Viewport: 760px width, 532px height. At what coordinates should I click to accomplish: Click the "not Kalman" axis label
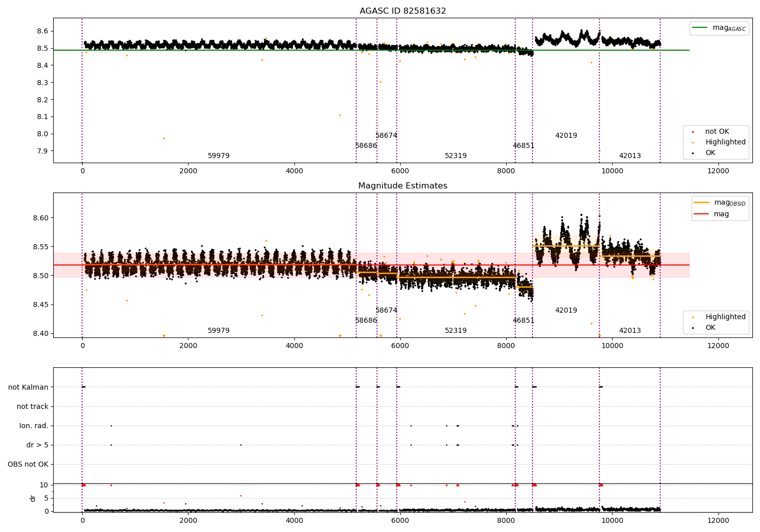point(28,388)
